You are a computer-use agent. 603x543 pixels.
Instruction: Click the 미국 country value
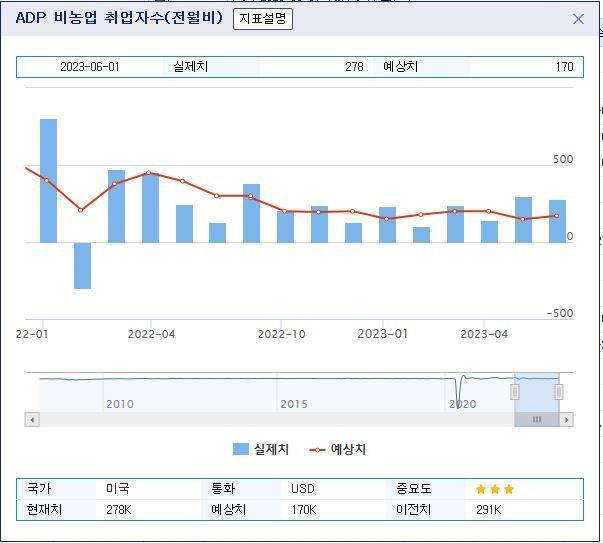click(x=118, y=489)
